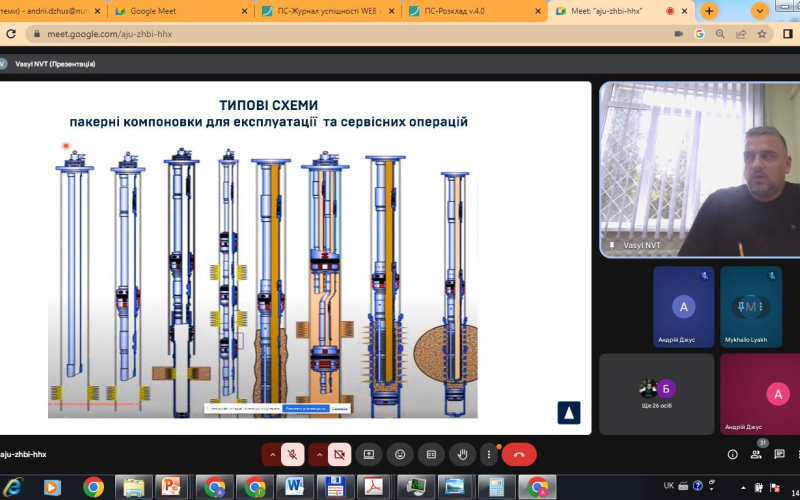Open the emoji reactions button
This screenshot has width=800, height=500.
(400, 454)
